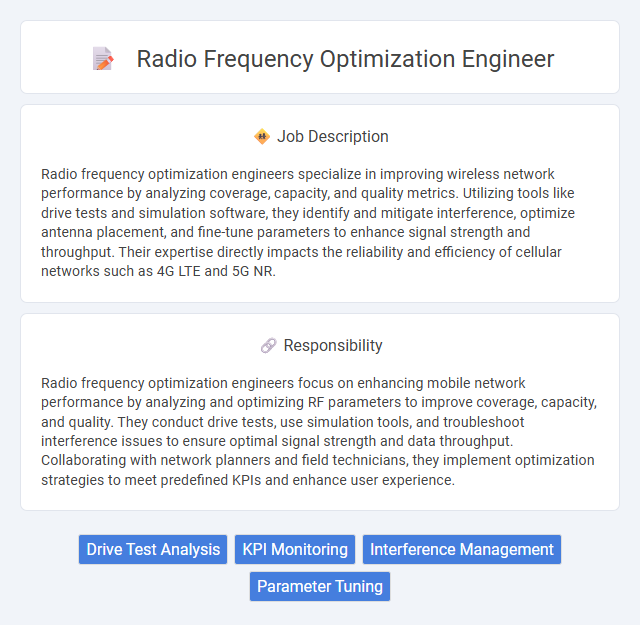
Task: Open the Interference Management tag
Action: 462,549
